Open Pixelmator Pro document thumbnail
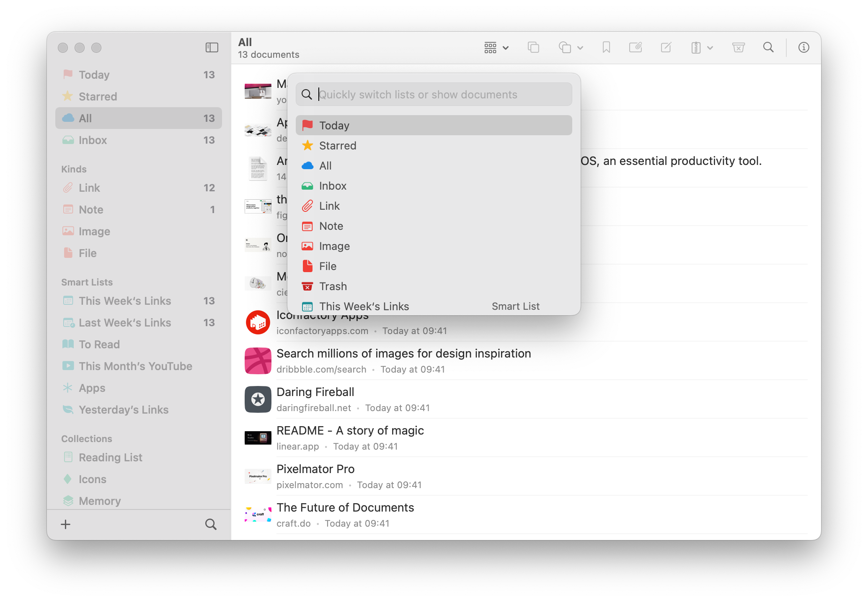The width and height of the screenshot is (868, 602). pyautogui.click(x=258, y=476)
